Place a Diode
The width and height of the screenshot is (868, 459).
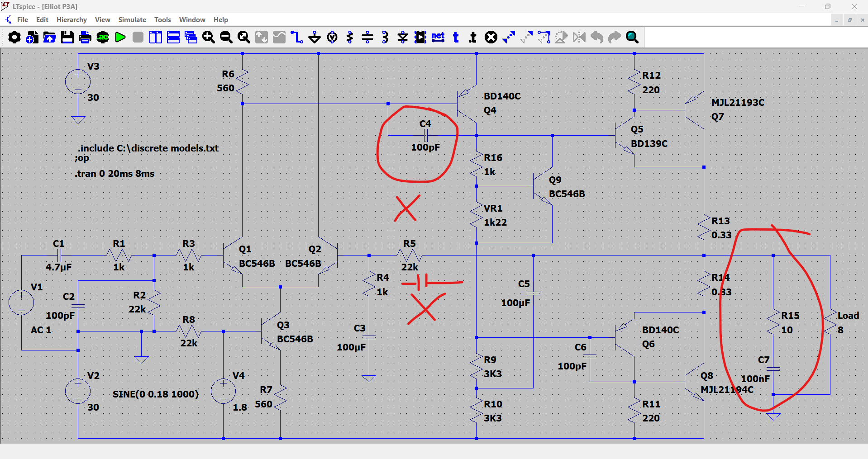click(x=403, y=37)
